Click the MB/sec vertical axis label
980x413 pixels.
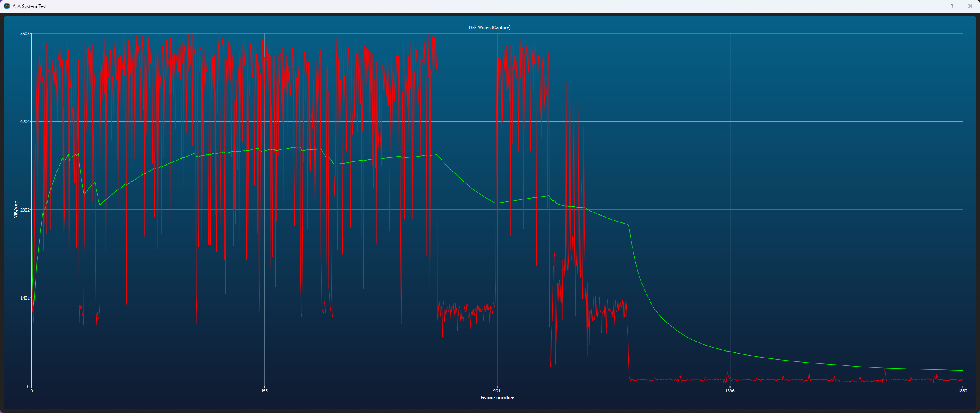tap(16, 210)
